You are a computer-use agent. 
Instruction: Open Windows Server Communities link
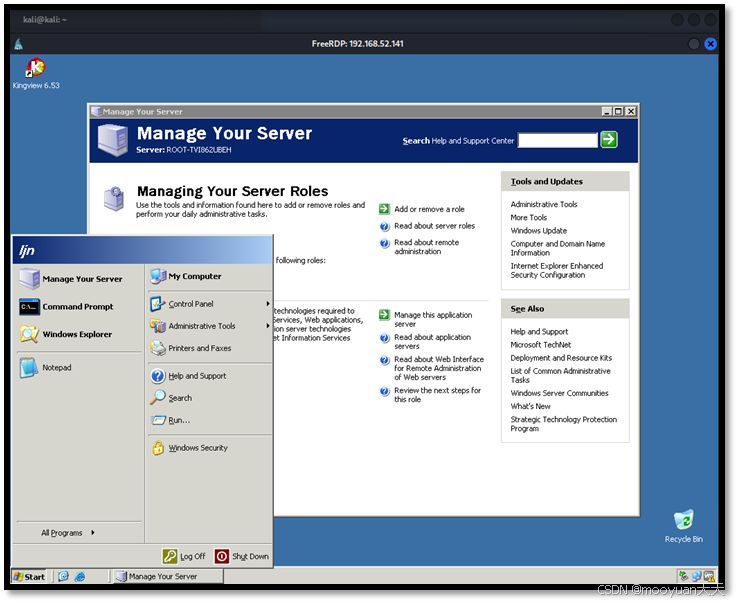click(559, 393)
